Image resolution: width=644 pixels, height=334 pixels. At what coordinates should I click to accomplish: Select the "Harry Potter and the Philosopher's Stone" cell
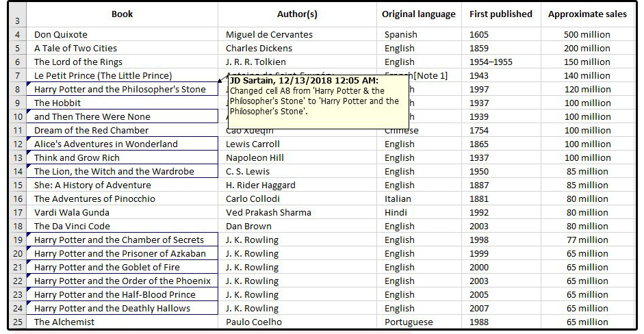pyautogui.click(x=120, y=90)
